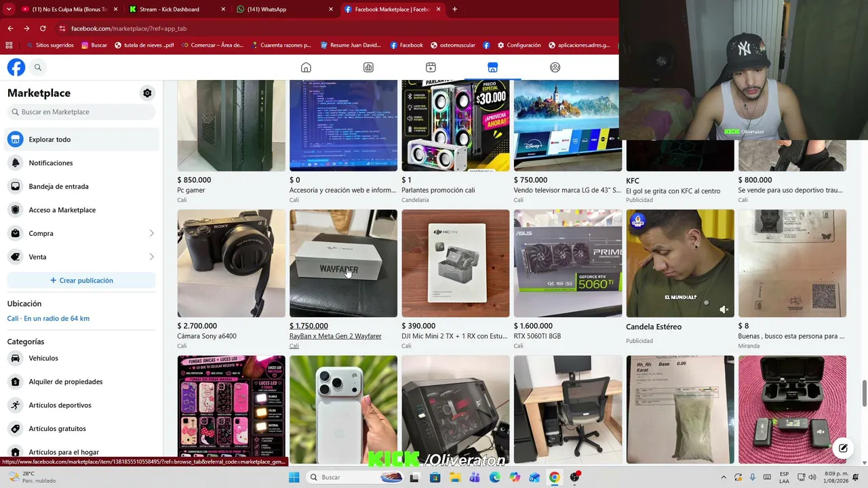Change location Cali radius link
Screen dimensions: 868x488
[x=48, y=319]
